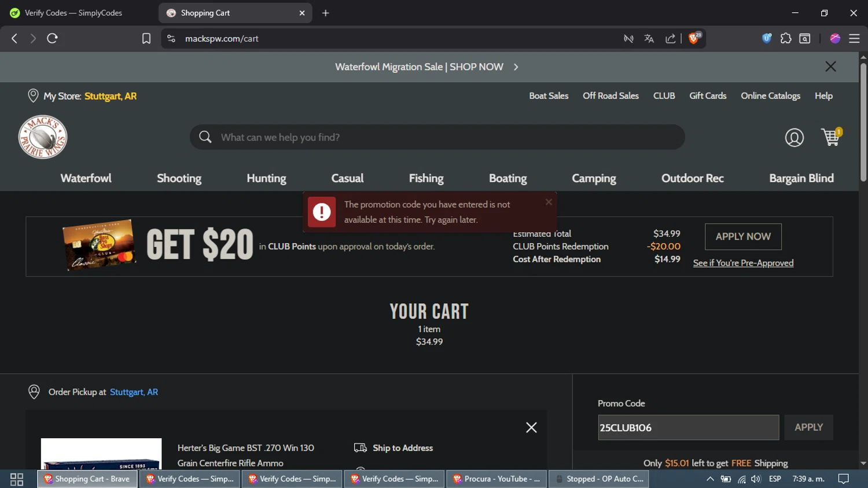This screenshot has height=488, width=868.
Task: Open a new browser tab
Action: pos(325,13)
